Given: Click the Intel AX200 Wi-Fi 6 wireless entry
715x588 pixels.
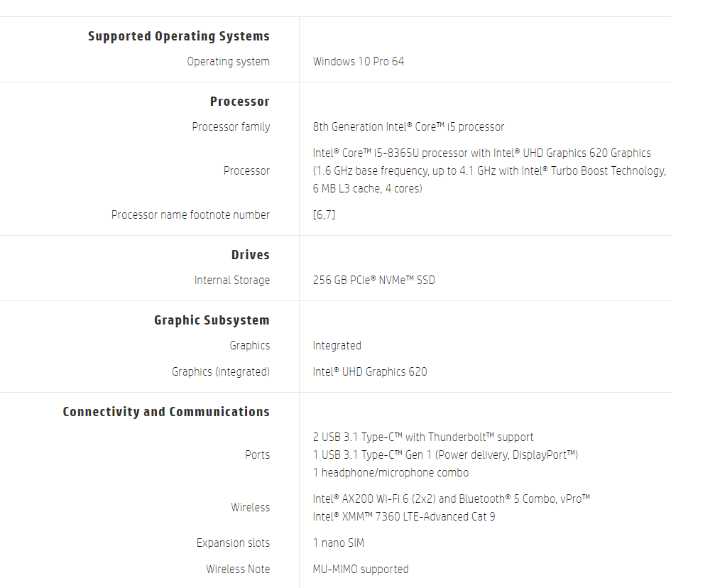Looking at the screenshot, I should [x=451, y=499].
